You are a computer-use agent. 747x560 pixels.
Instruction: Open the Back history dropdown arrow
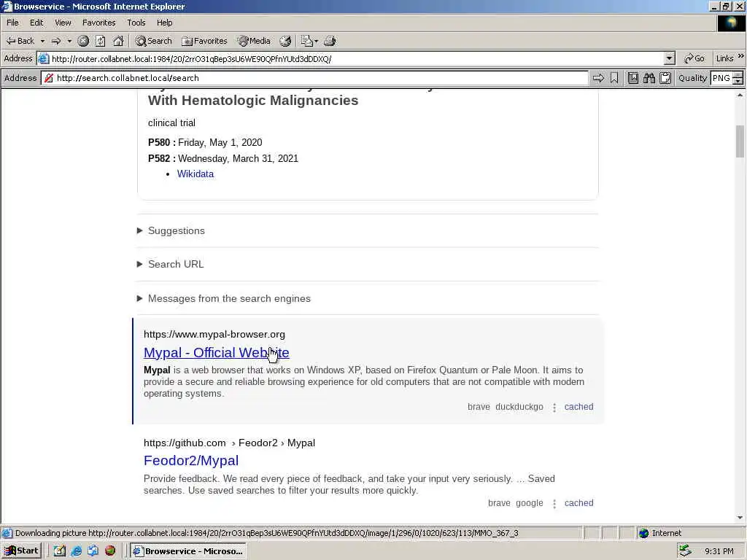click(x=42, y=41)
